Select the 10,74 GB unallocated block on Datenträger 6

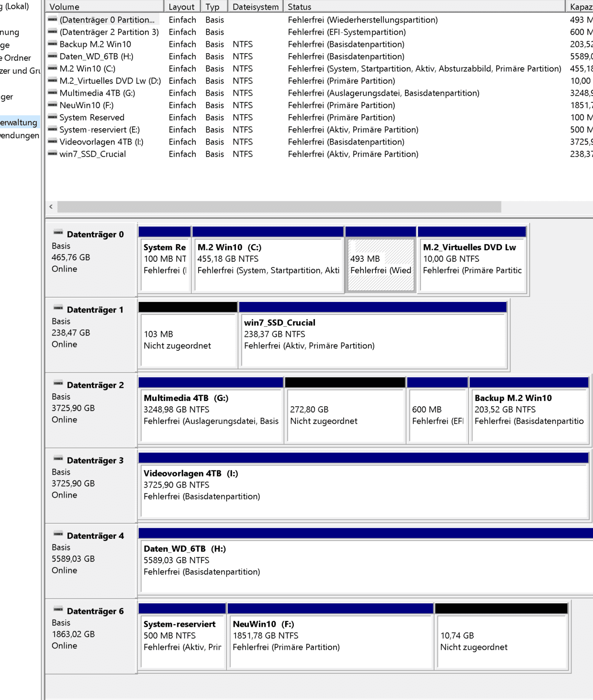click(x=502, y=636)
